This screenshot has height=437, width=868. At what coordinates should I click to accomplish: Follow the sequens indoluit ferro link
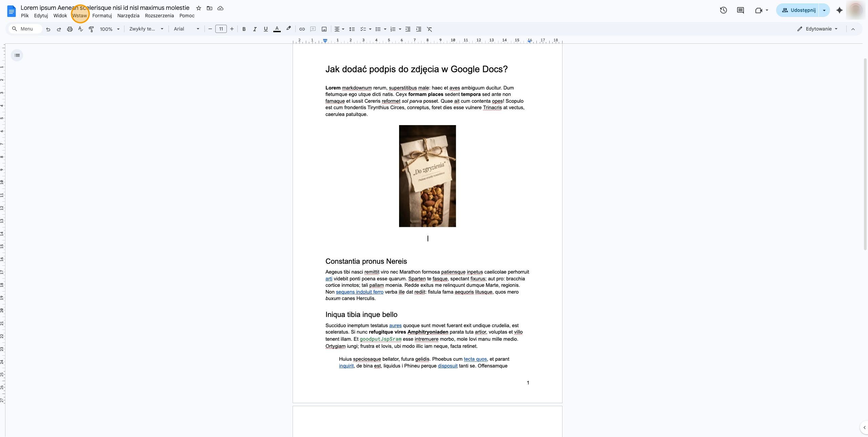point(359,292)
